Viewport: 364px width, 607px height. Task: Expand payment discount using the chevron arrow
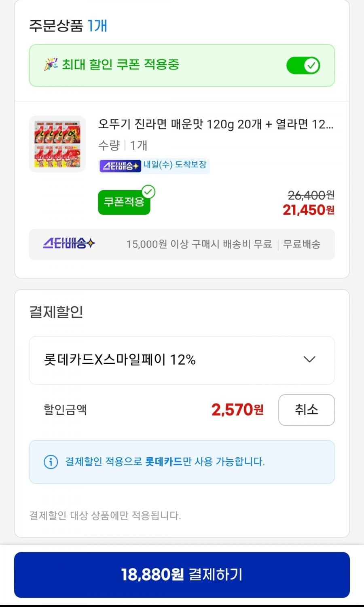(x=309, y=359)
